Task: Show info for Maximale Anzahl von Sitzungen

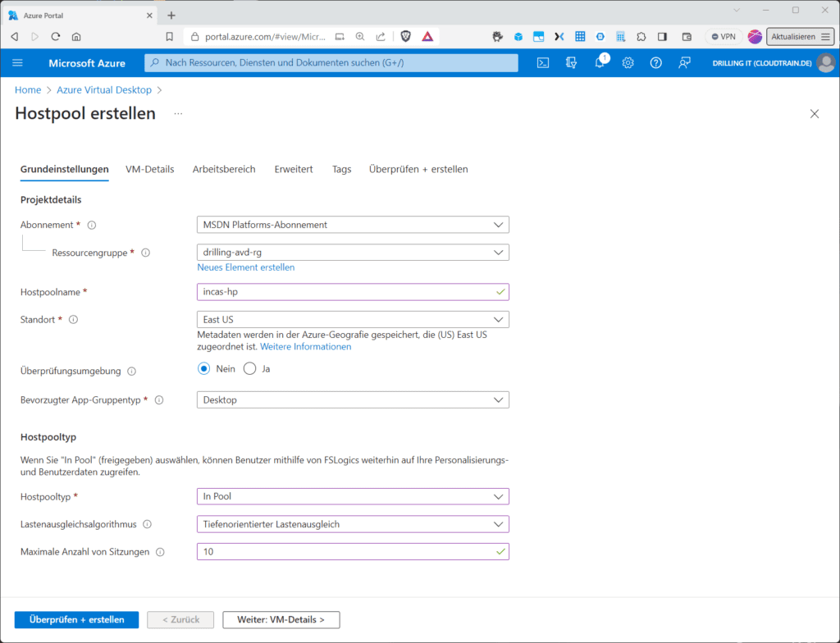Action: tap(160, 552)
